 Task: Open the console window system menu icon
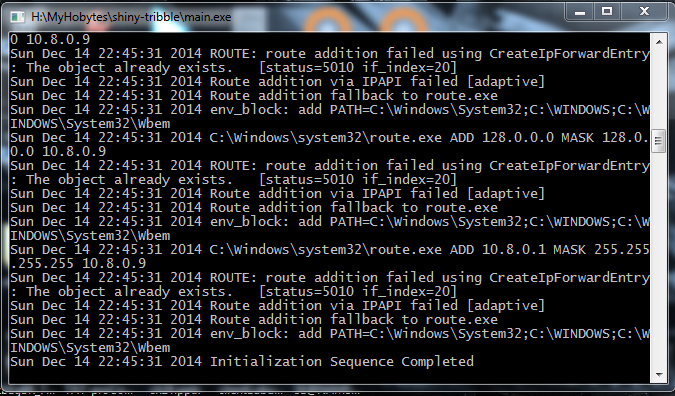tap(18, 17)
